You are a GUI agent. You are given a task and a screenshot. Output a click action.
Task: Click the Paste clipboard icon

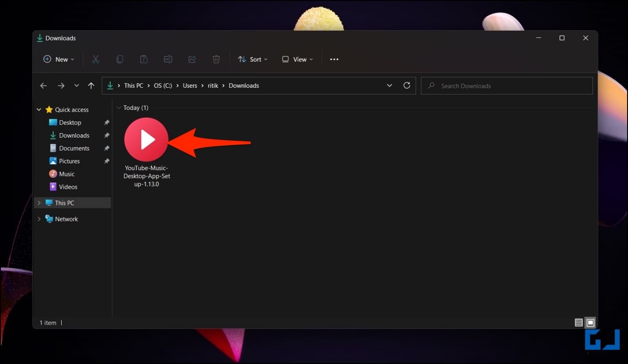point(144,59)
